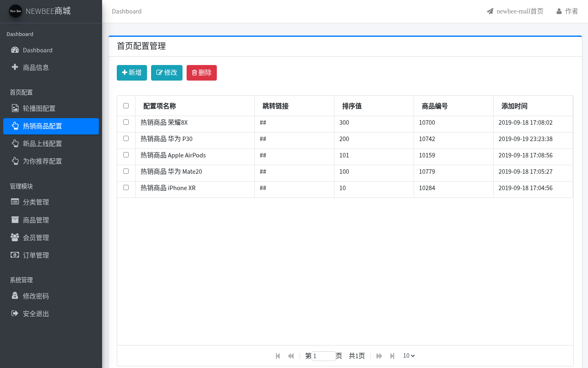Click the paper plane icon in header

coord(490,11)
